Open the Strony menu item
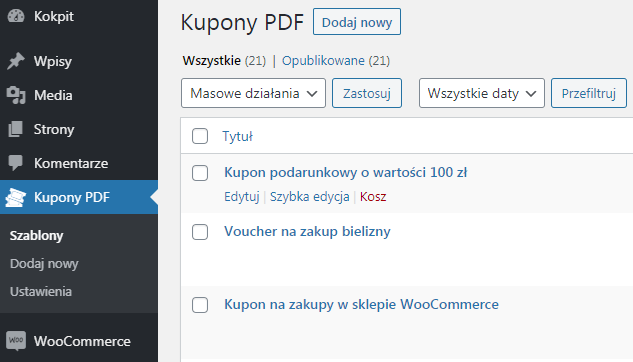This screenshot has width=633, height=362. tap(79, 129)
